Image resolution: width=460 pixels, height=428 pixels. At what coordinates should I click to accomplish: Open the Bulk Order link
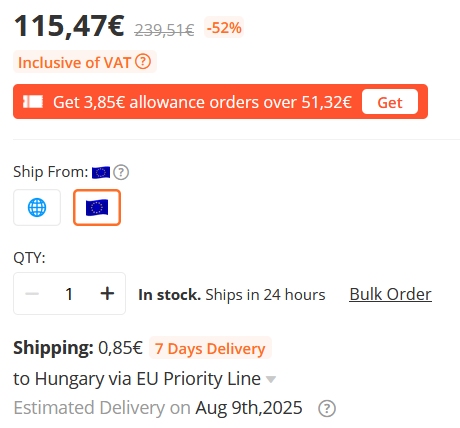coord(390,294)
